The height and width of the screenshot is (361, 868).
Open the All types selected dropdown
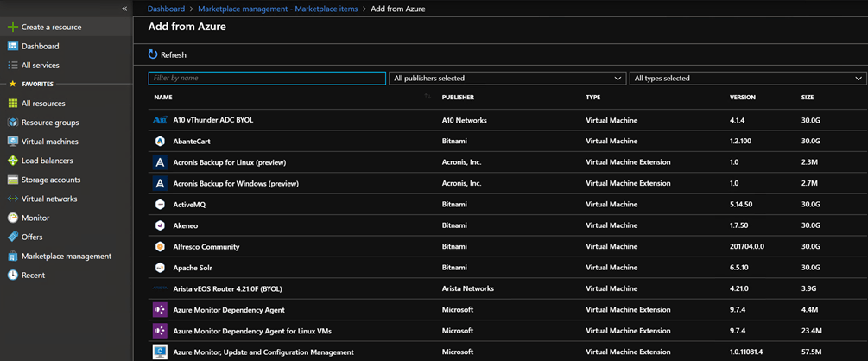748,78
